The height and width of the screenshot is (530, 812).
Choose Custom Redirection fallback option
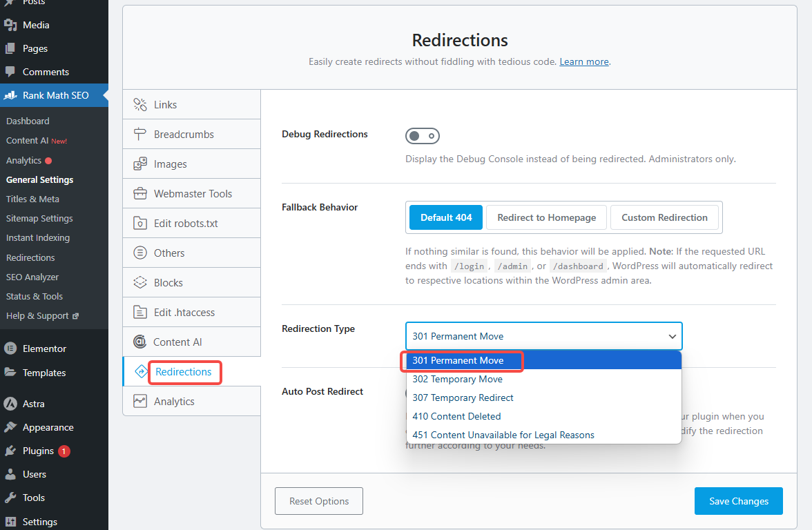pos(664,217)
